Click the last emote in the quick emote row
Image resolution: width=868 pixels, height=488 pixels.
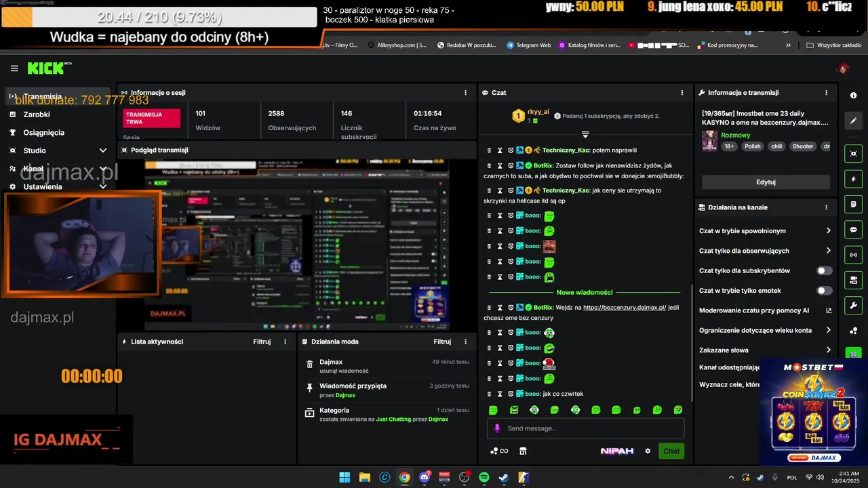(678, 410)
